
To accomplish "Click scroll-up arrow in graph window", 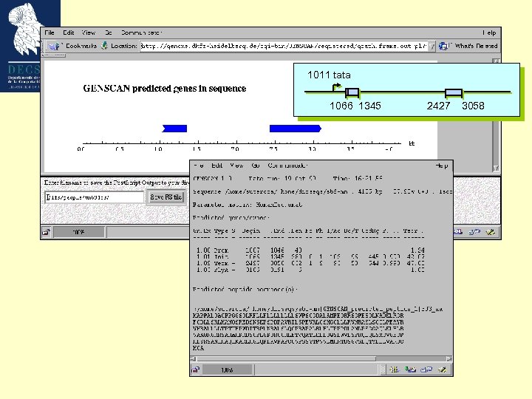I will [x=496, y=61].
